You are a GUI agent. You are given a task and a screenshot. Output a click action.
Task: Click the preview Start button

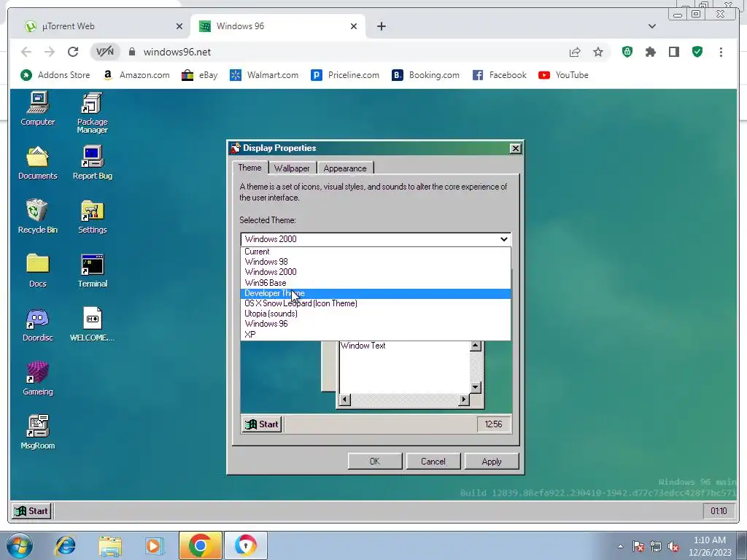coord(263,424)
